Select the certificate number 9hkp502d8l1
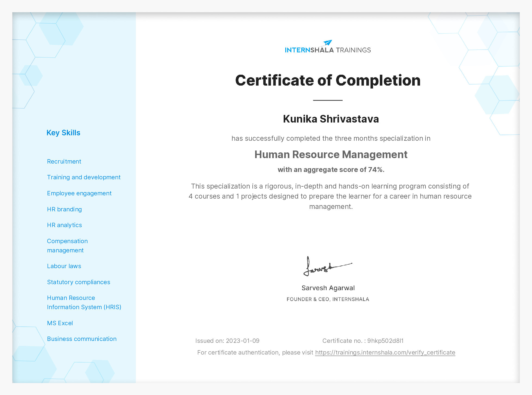The width and height of the screenshot is (532, 395). [386, 340]
